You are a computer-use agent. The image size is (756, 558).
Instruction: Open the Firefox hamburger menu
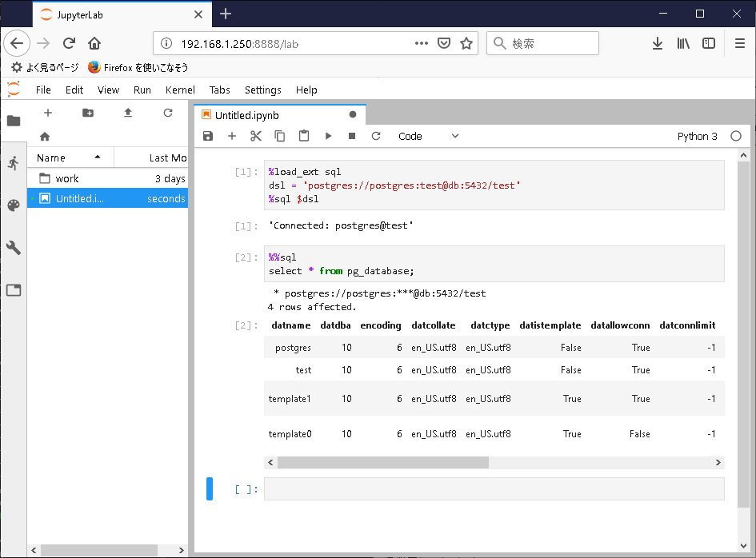(738, 43)
